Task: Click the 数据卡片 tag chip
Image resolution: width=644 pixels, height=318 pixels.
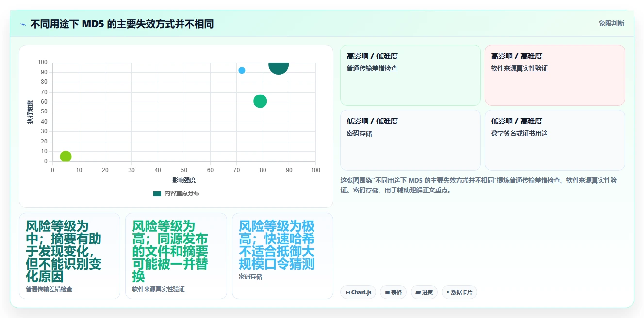Action: point(459,292)
